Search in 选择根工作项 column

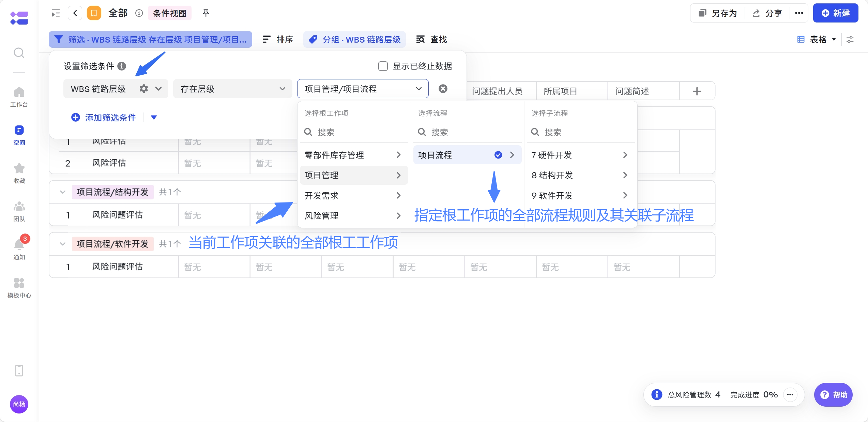354,132
